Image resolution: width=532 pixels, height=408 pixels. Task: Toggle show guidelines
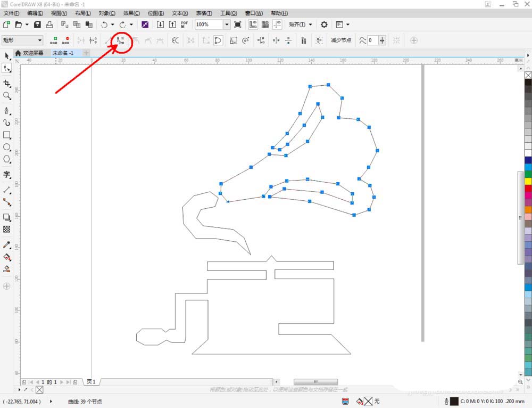click(x=277, y=25)
